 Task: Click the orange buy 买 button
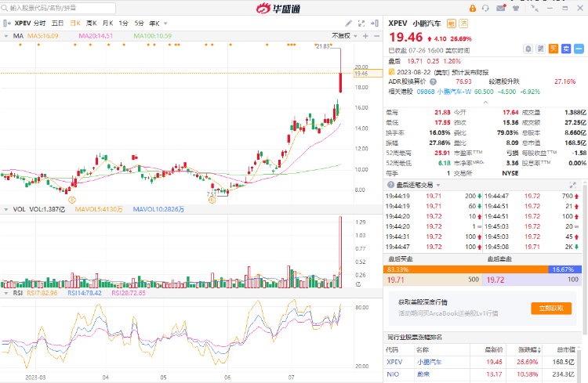tap(554, 49)
